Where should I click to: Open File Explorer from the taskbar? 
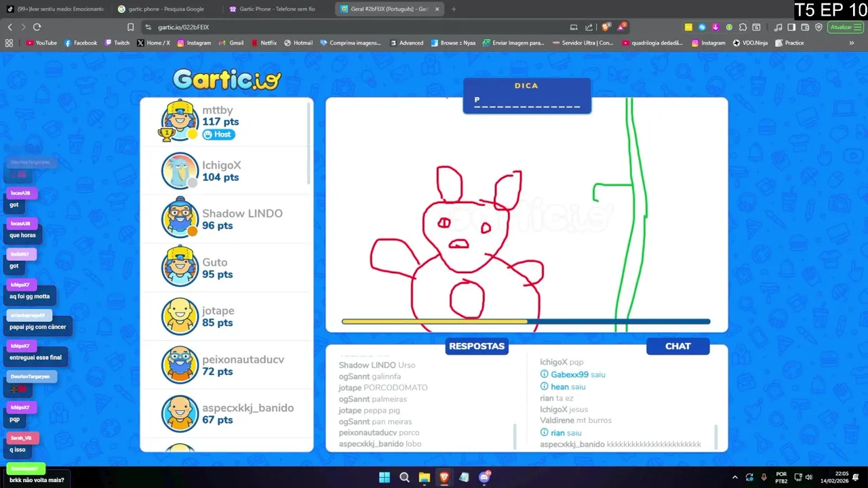[424, 477]
